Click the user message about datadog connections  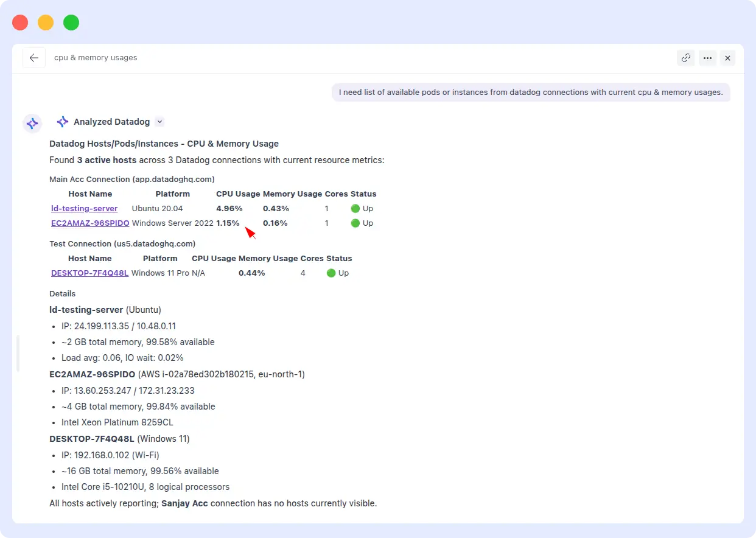531,92
